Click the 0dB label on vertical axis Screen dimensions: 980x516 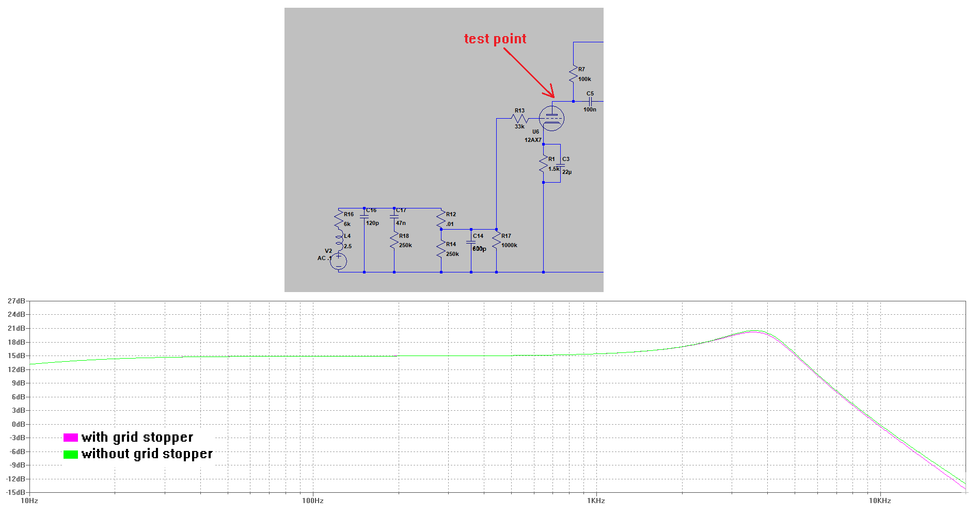pos(19,424)
